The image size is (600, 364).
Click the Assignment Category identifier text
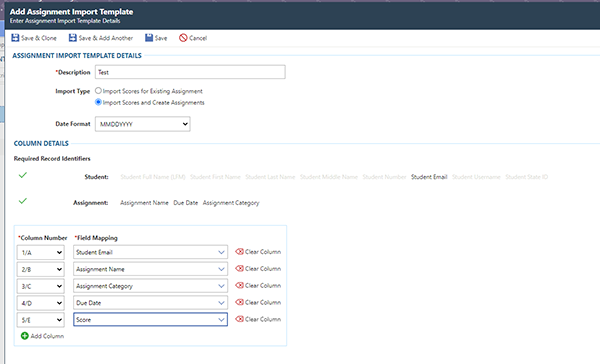tap(231, 203)
